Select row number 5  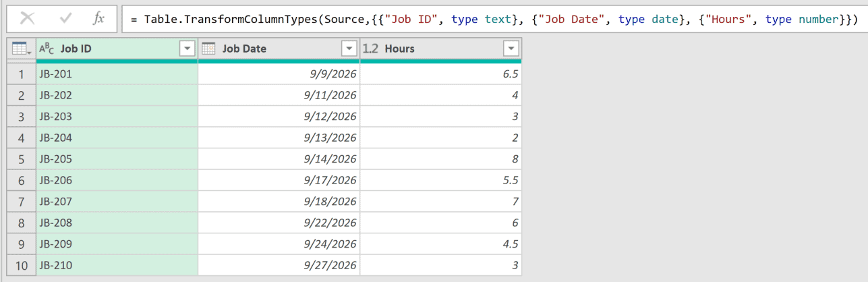click(x=22, y=159)
